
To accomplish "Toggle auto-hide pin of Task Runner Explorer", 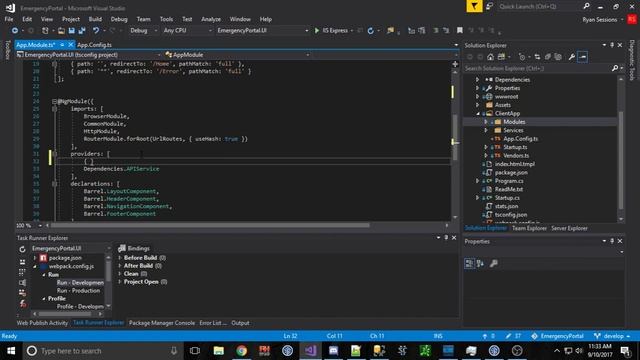I will click(x=446, y=238).
